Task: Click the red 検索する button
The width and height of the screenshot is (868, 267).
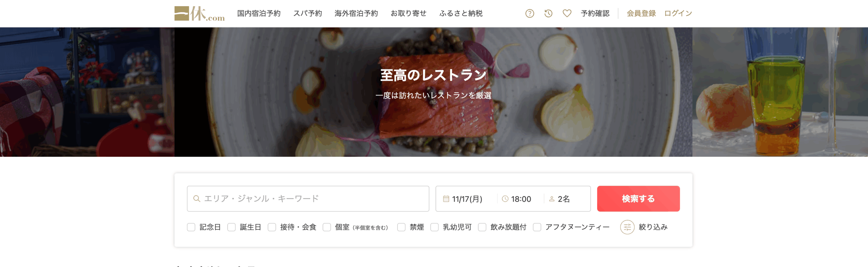Action: [638, 199]
